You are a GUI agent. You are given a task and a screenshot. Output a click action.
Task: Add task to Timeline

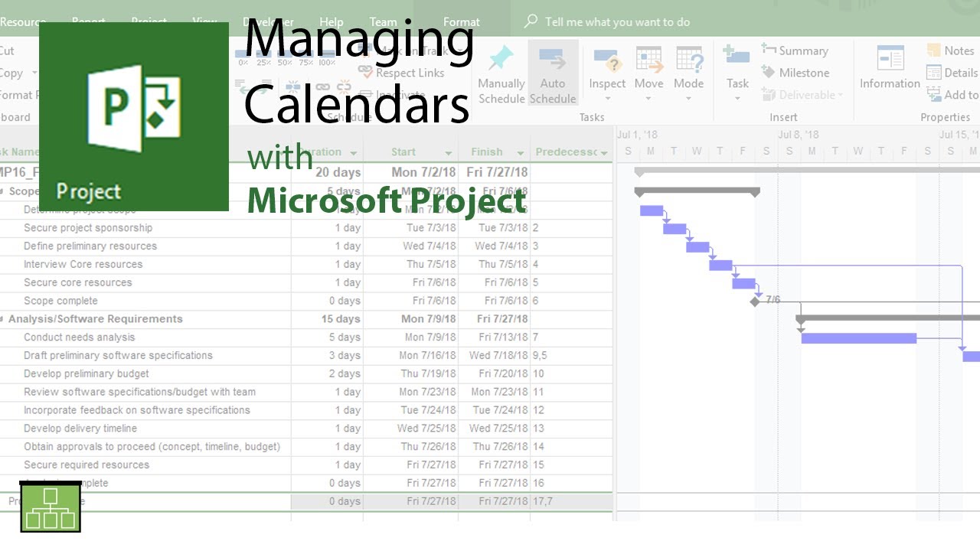click(x=953, y=95)
